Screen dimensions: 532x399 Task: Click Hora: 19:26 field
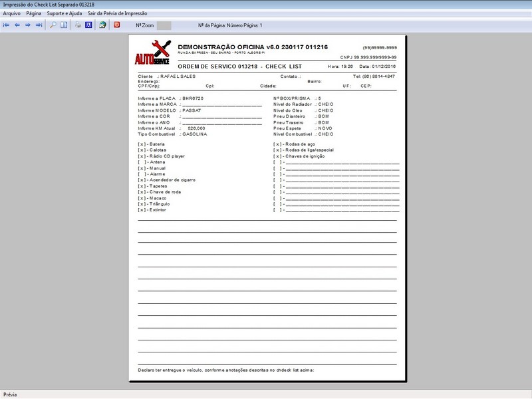pyautogui.click(x=340, y=66)
